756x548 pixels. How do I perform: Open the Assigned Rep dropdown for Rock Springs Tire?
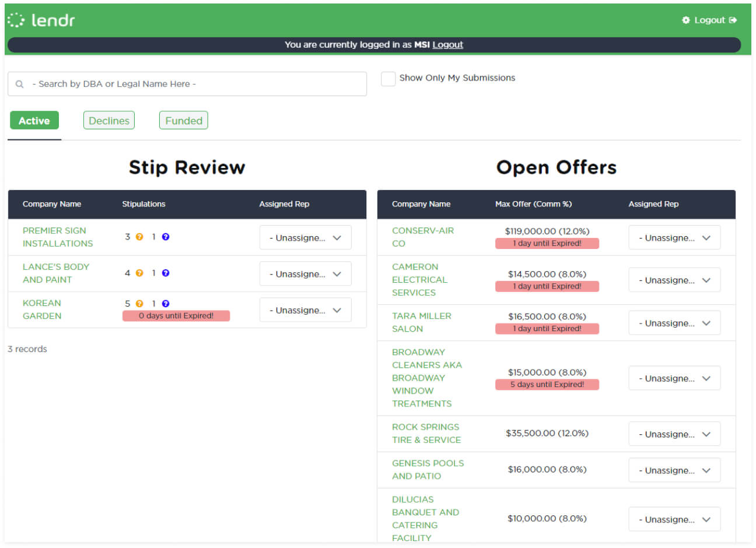click(x=674, y=434)
